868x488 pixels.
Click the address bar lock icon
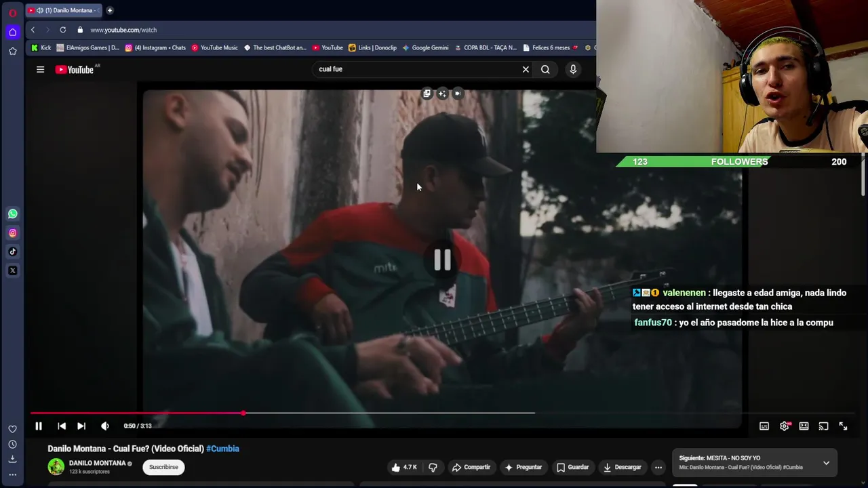pos(80,30)
